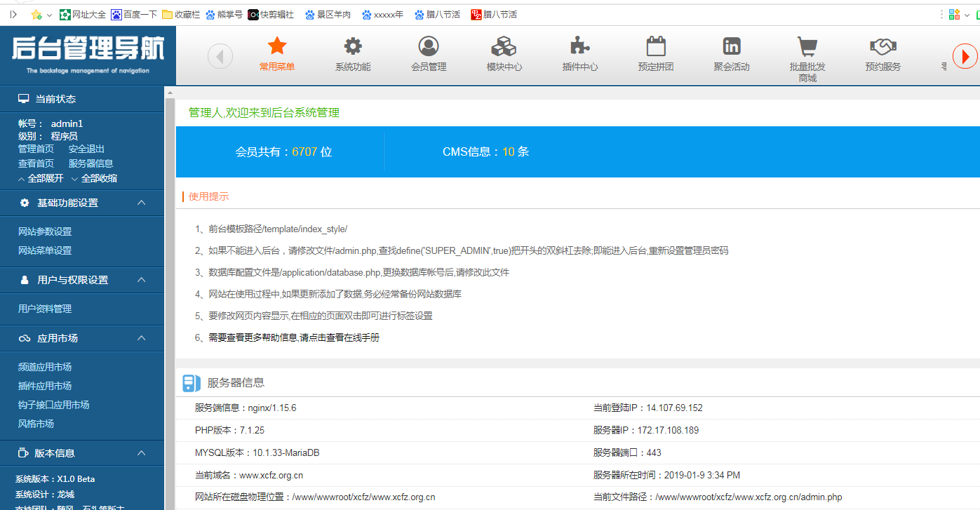Viewport: 980px width, 510px height.
Task: Open 用户资料管理 menu item
Action: (45, 309)
